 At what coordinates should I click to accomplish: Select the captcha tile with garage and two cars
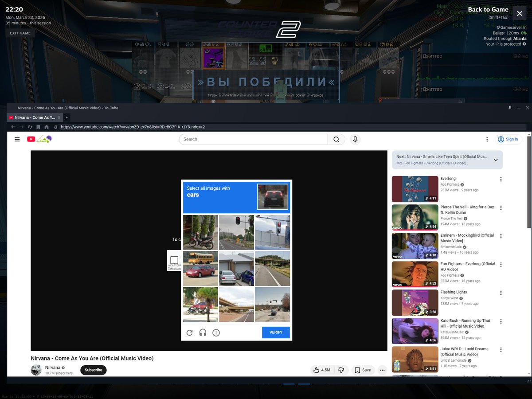click(x=236, y=268)
